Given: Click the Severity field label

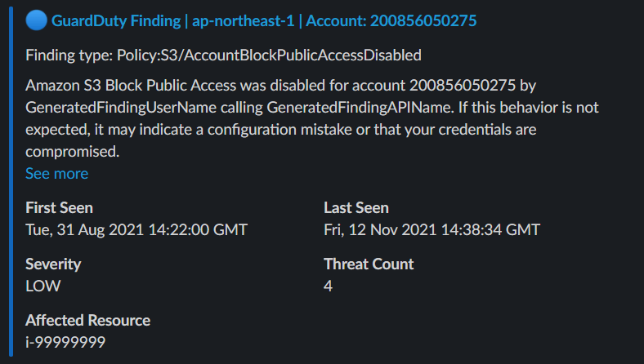Looking at the screenshot, I should click(53, 264).
